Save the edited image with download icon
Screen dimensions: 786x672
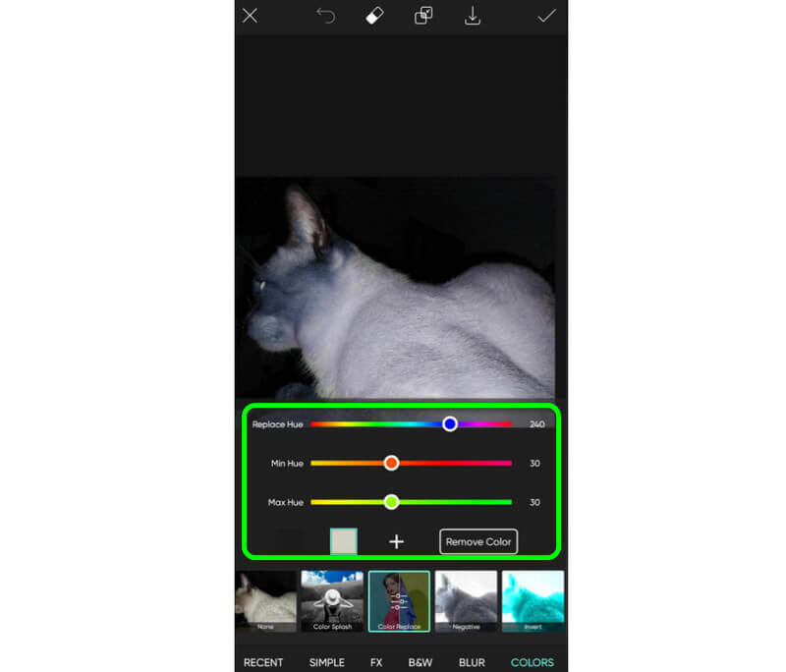pyautogui.click(x=473, y=16)
